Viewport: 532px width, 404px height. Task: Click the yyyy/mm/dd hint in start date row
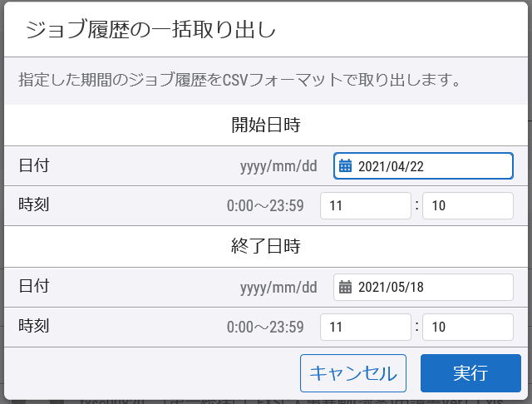(278, 166)
